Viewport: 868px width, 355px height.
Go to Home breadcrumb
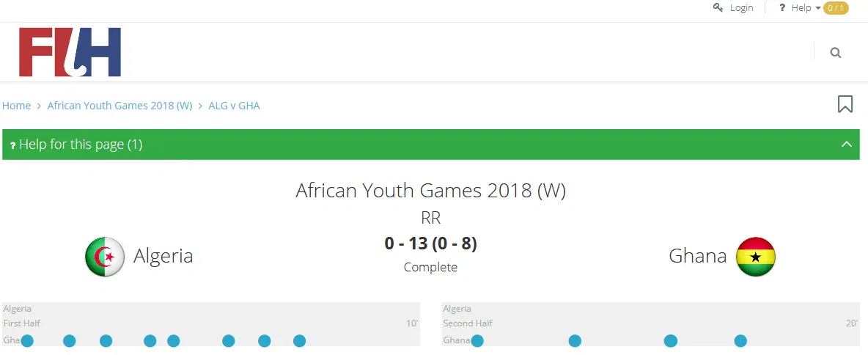(x=17, y=106)
